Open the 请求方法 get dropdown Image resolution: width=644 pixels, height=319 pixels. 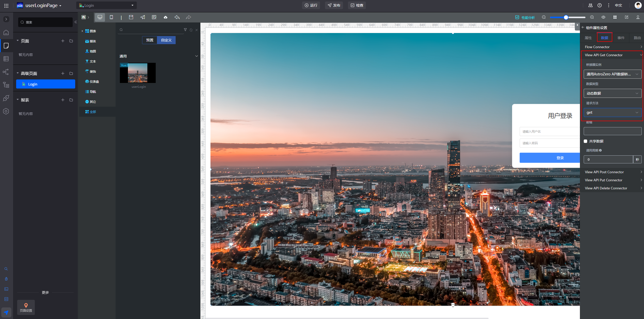(x=612, y=112)
